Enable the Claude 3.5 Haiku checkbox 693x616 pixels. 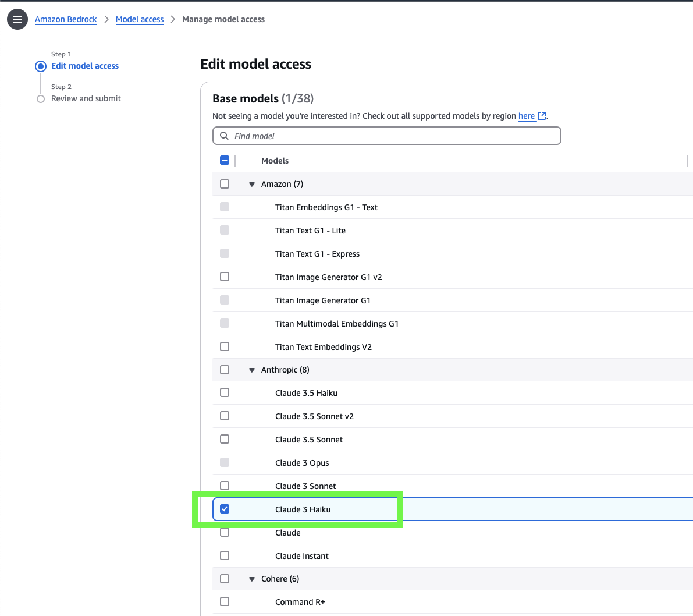pos(225,392)
